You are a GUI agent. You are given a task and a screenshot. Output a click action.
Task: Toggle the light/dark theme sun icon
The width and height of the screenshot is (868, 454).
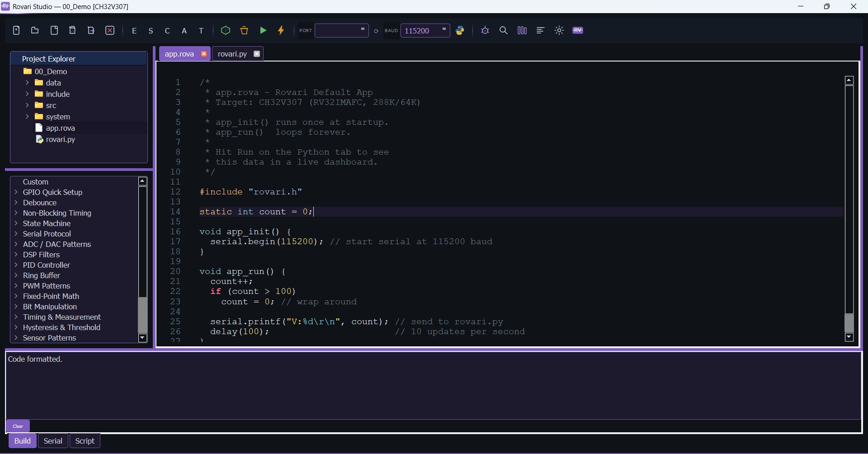559,30
